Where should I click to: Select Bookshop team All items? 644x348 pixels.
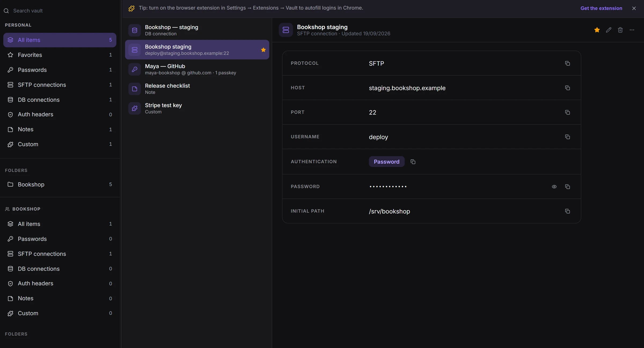click(x=60, y=224)
